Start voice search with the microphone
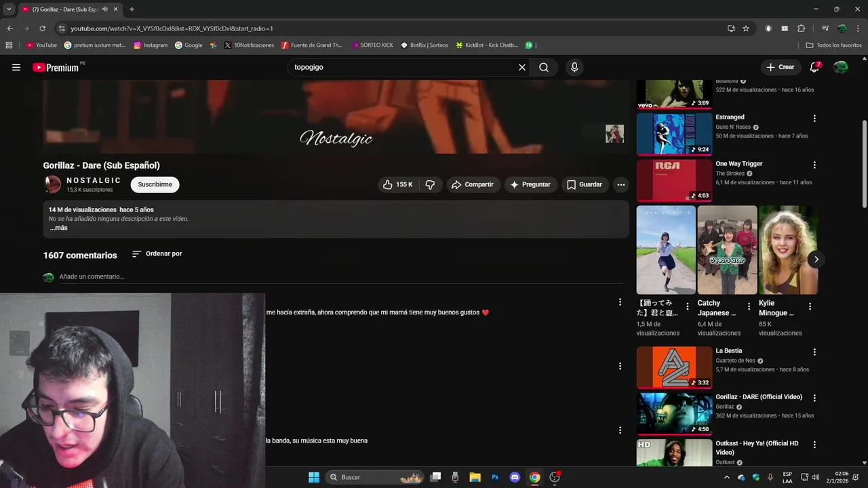Screen dimensions: 868x488 pyautogui.click(x=574, y=67)
